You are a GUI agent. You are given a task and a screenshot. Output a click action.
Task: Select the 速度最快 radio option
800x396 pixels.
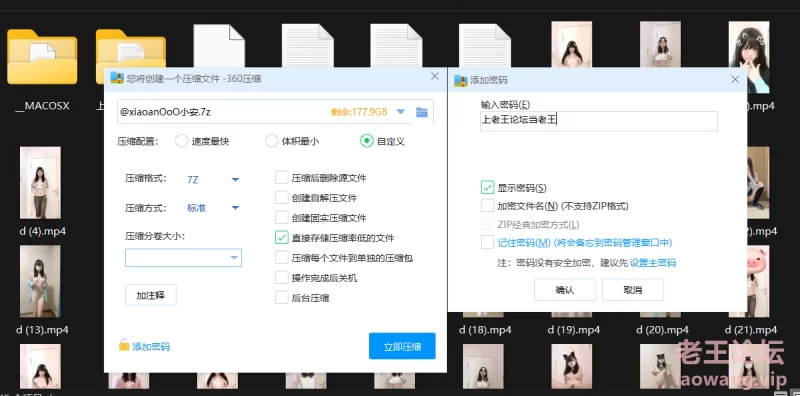pyautogui.click(x=182, y=141)
